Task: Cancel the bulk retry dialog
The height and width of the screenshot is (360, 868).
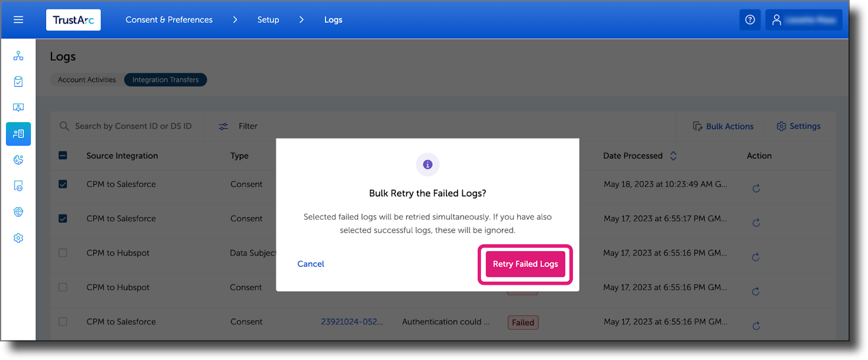Action: (310, 264)
